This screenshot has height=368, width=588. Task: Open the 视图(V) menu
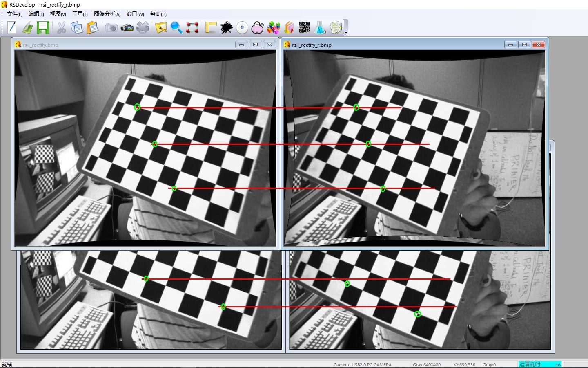click(x=58, y=14)
